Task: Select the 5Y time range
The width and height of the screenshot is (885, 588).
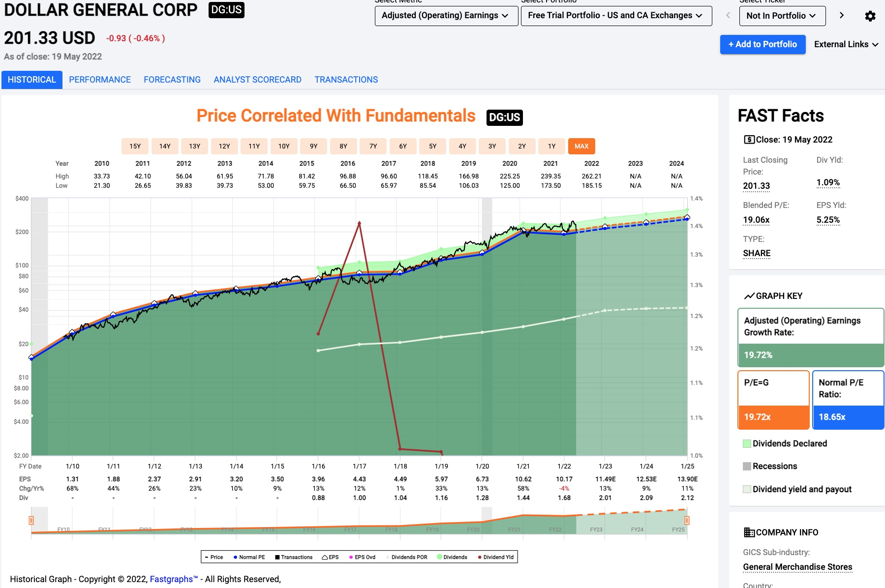Action: pos(433,146)
